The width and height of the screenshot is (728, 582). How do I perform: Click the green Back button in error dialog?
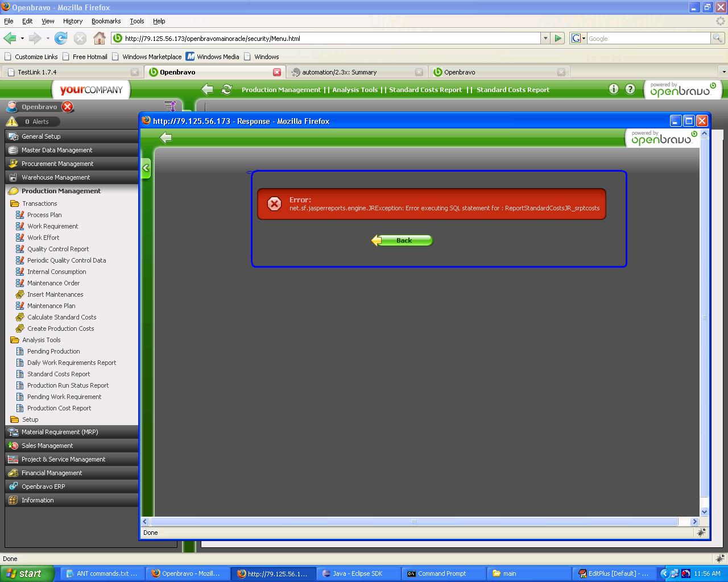[x=402, y=240]
